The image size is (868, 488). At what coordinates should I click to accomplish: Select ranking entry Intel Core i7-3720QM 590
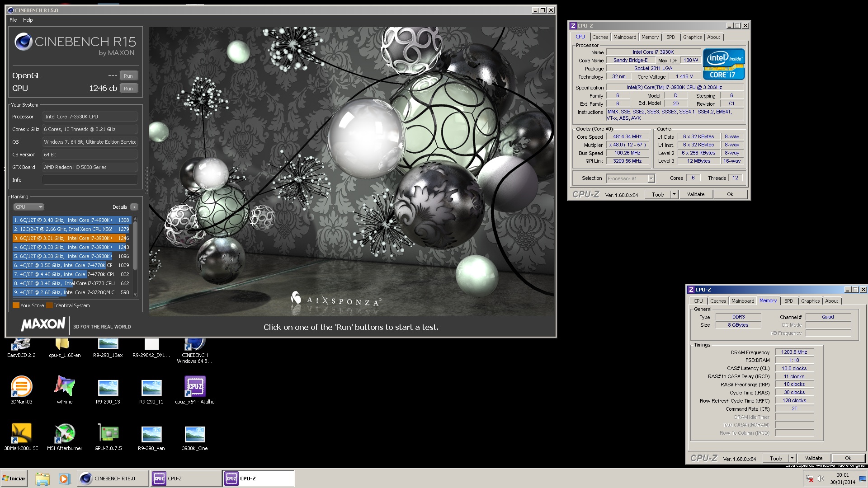[x=71, y=292]
